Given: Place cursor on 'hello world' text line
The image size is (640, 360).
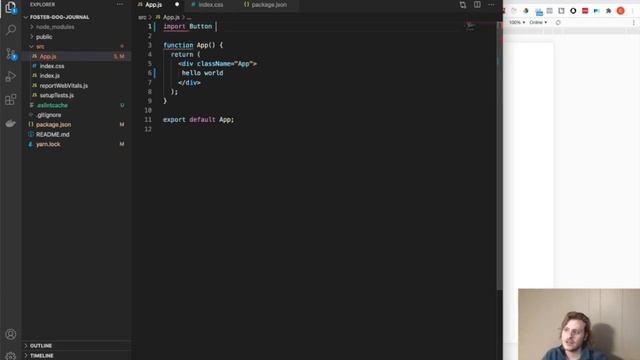Looking at the screenshot, I should click(x=202, y=73).
